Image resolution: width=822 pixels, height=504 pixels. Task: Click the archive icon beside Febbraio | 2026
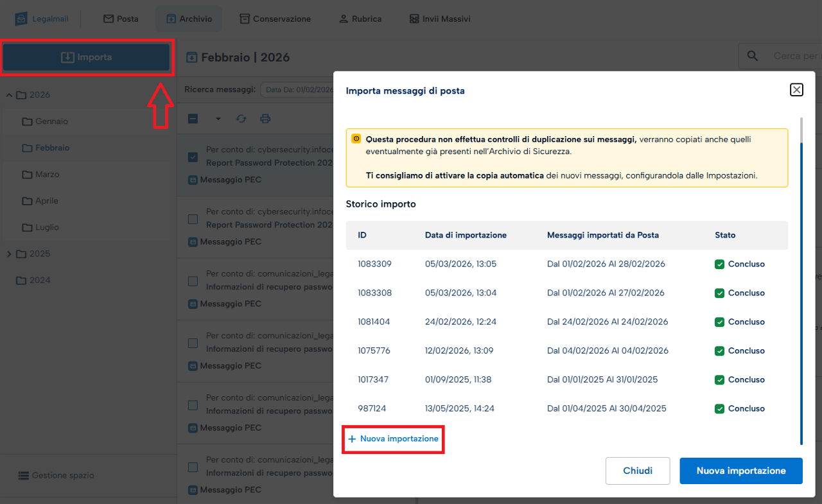(191, 58)
